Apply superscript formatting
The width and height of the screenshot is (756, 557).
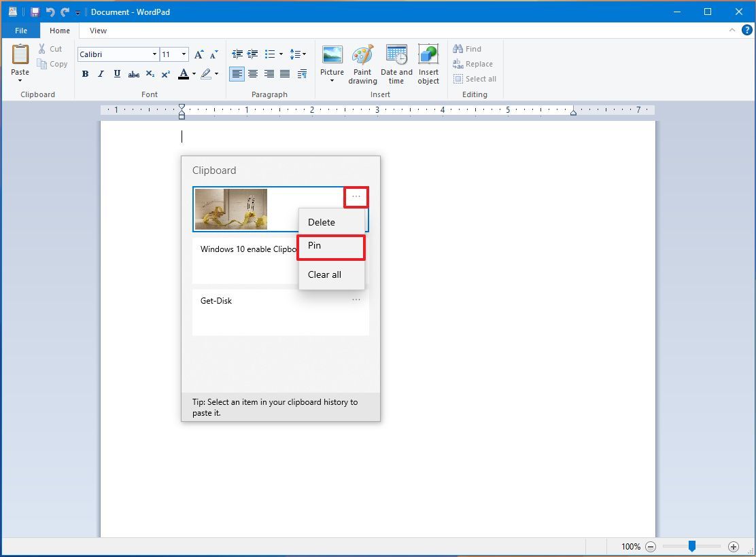[165, 73]
